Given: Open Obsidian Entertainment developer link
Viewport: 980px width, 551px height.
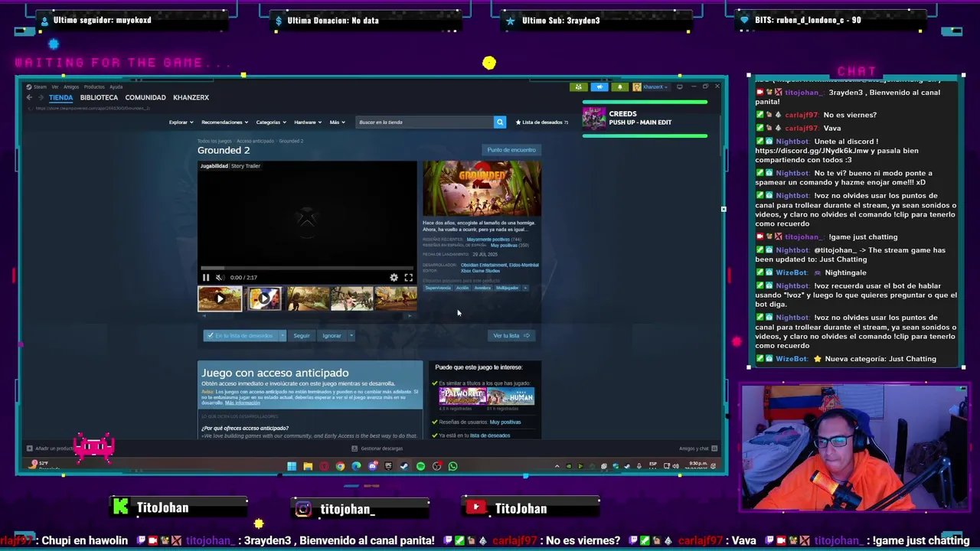Looking at the screenshot, I should [483, 265].
